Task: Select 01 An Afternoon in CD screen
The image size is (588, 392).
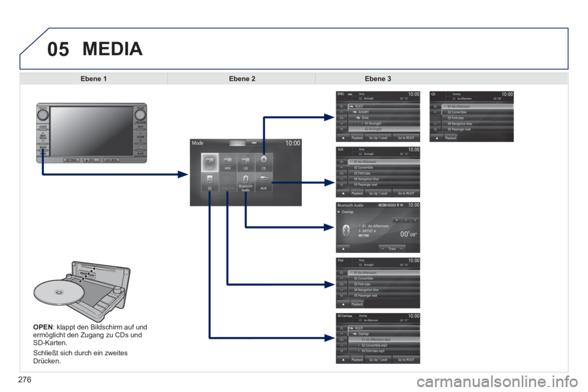Action: [477, 107]
